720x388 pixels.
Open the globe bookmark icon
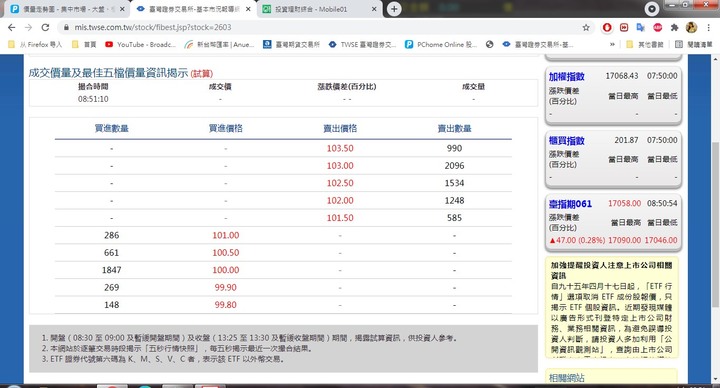[x=489, y=45]
